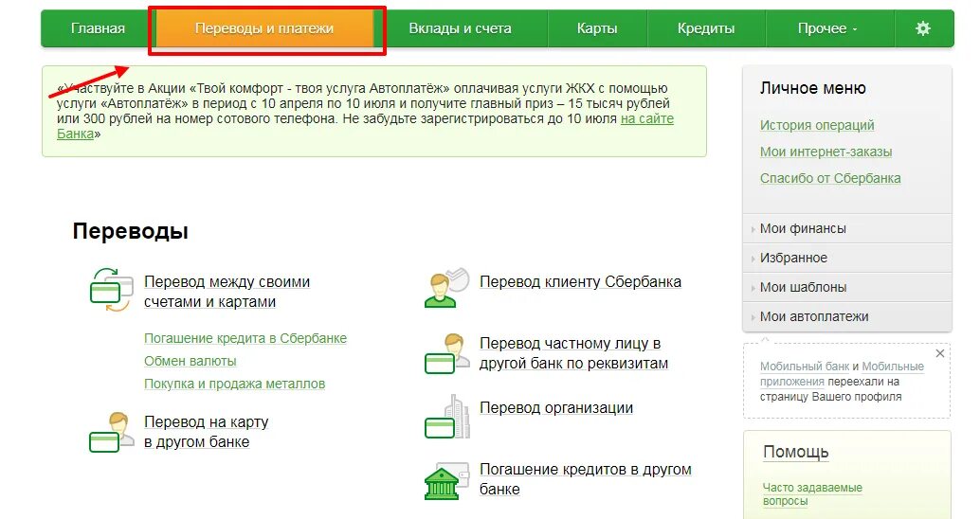Expand the Мои финансы section
Viewport: 980px width, 519px height.
[847, 228]
